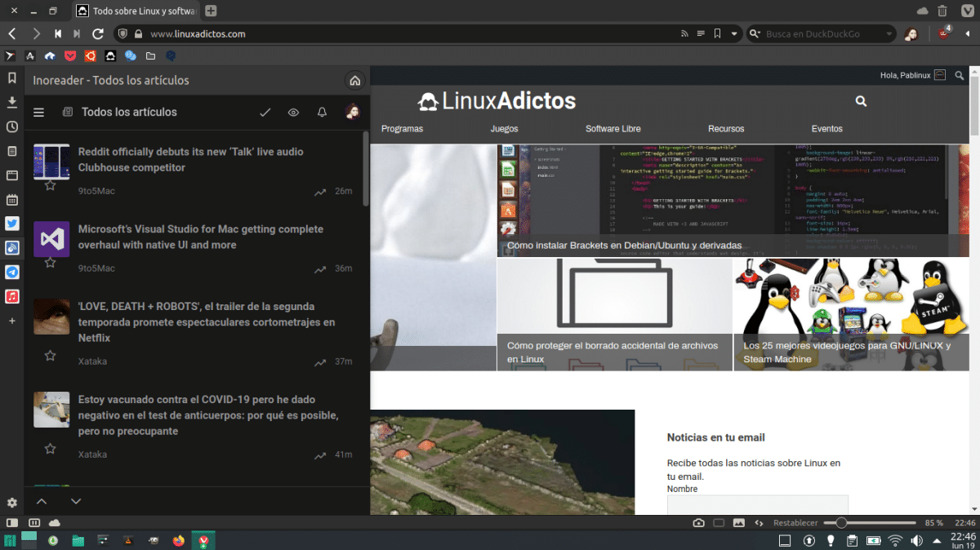
Task: Open the Brackets Debian/Ubuntu install article
Action: (x=624, y=245)
